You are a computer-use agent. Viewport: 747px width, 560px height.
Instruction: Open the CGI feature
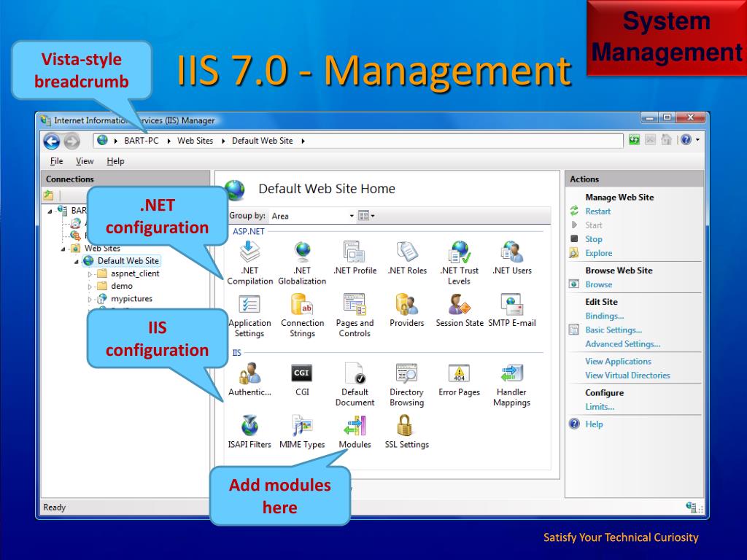point(302,379)
